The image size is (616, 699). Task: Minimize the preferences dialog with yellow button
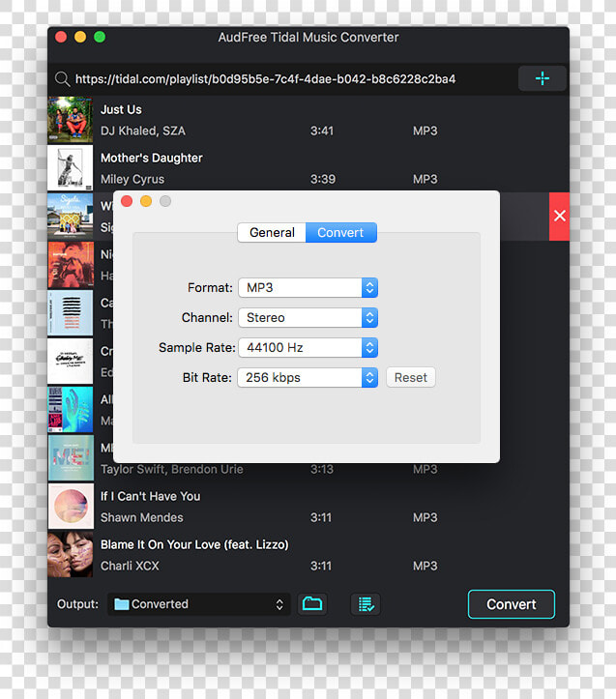coord(146,201)
